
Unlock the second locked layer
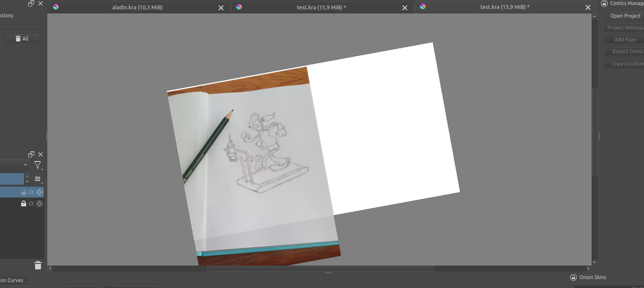pos(24,203)
